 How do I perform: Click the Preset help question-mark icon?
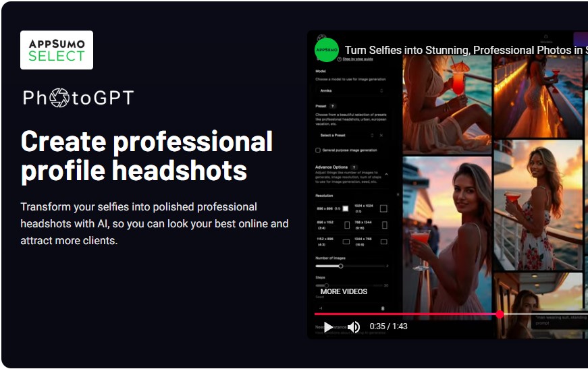point(333,106)
